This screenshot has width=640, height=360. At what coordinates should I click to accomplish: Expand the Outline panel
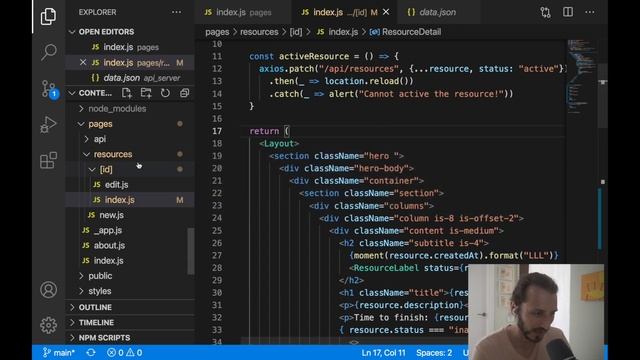point(95,307)
